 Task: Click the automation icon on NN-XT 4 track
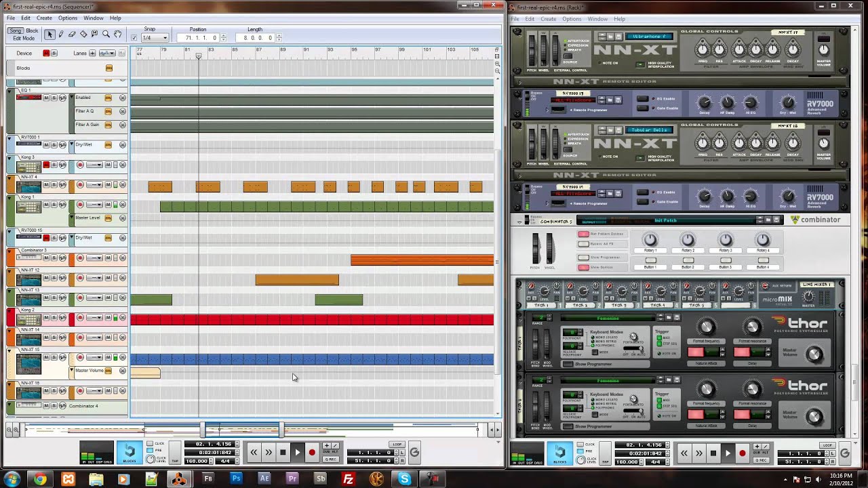point(63,185)
